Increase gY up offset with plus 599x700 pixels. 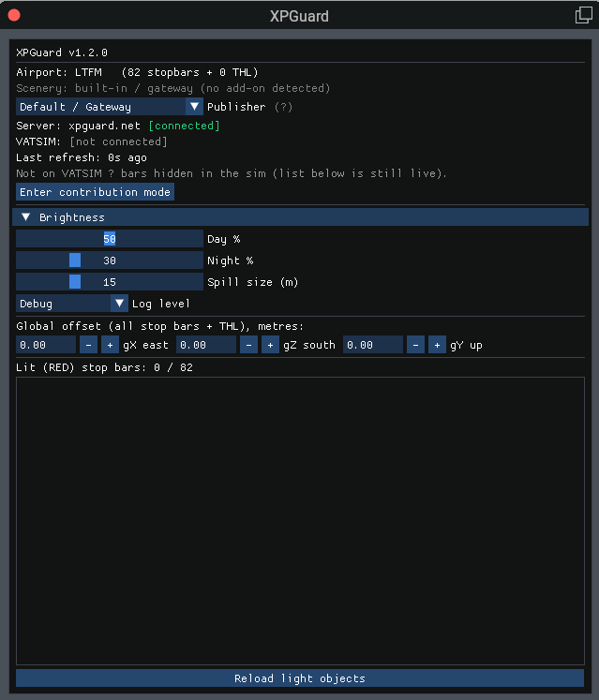[x=437, y=345]
